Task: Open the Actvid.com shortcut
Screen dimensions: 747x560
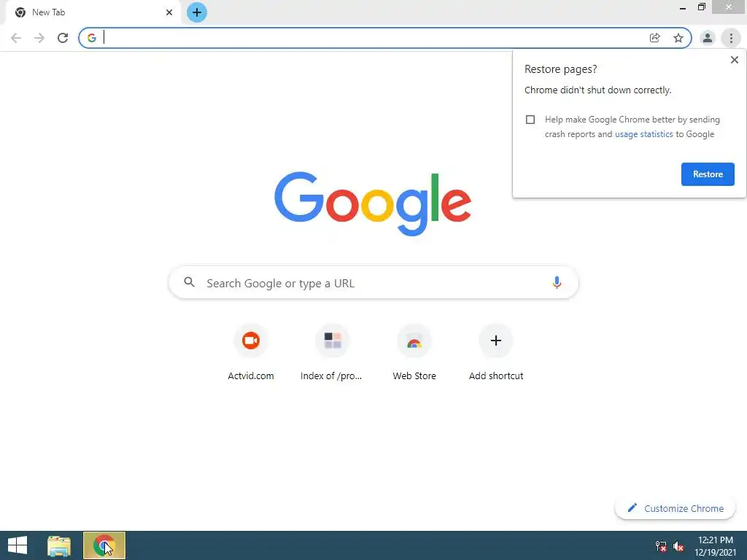Action: (x=251, y=353)
